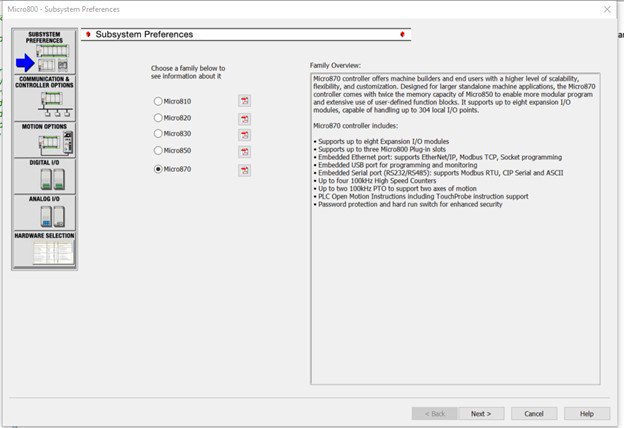Click the 'Embedded Ethernet port' bullet line
Screen dimensions: 624x428
click(x=438, y=157)
